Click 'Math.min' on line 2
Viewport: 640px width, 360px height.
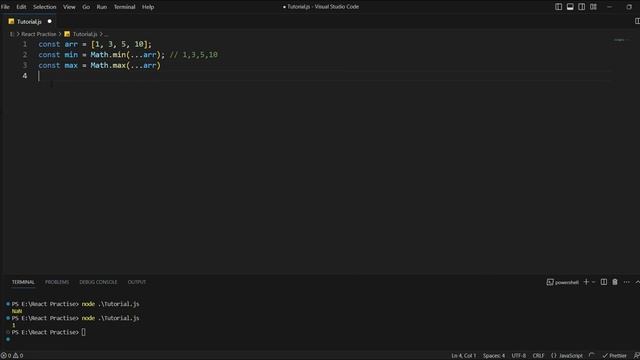[x=107, y=55]
